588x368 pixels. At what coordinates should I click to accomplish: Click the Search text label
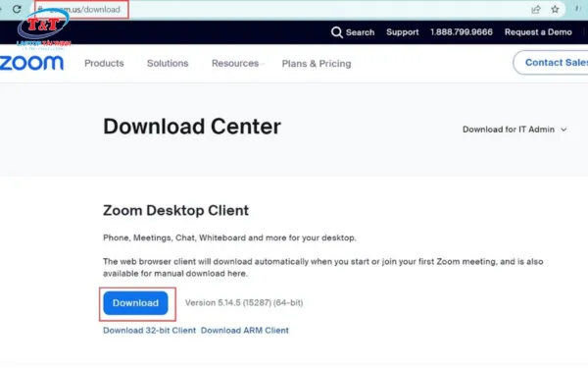[x=360, y=32]
